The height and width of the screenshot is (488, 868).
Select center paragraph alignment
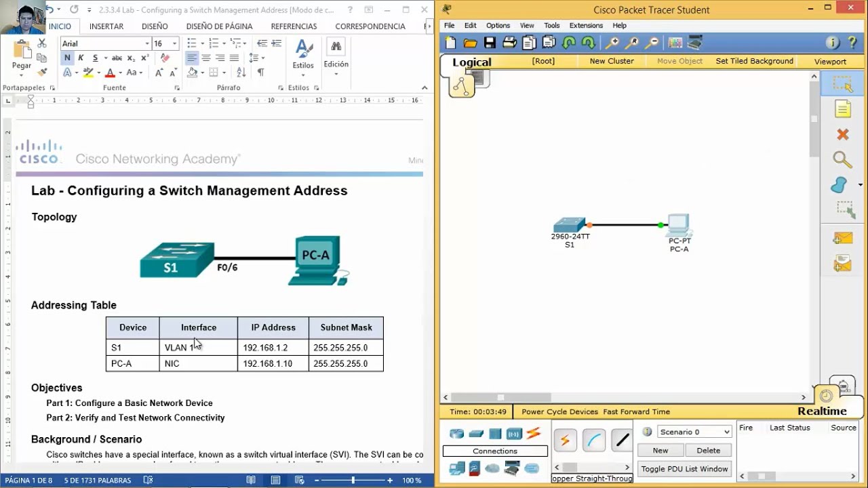pyautogui.click(x=206, y=58)
